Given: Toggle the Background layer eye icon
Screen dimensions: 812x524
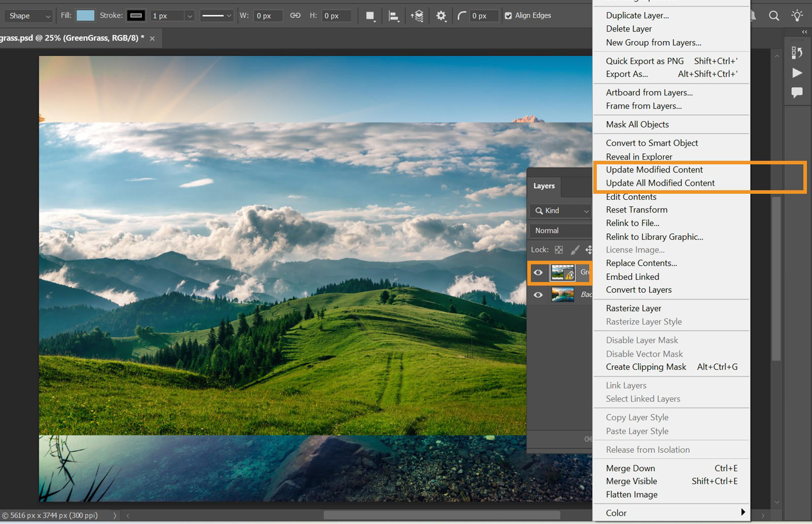Looking at the screenshot, I should (x=538, y=294).
